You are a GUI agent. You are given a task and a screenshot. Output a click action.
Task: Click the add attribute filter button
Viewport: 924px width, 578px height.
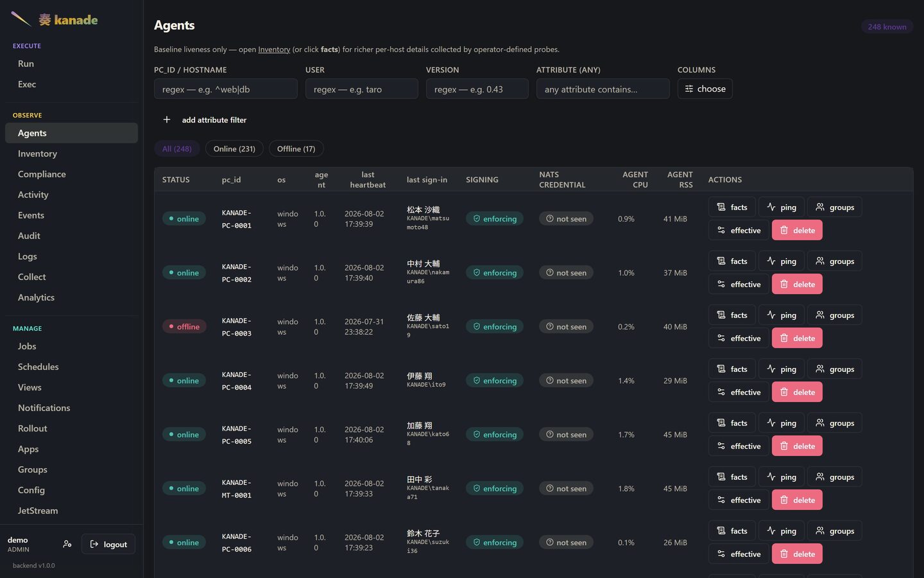[205, 119]
